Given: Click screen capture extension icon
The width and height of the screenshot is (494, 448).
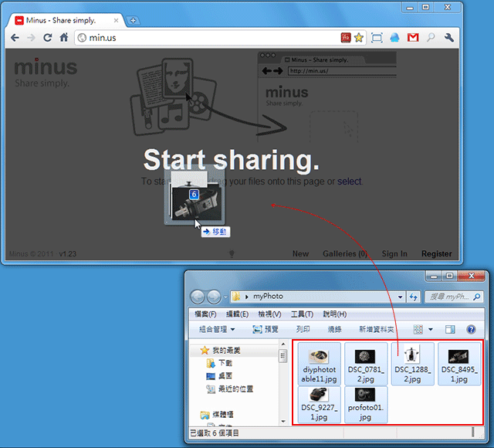Looking at the screenshot, I should coord(377,38).
